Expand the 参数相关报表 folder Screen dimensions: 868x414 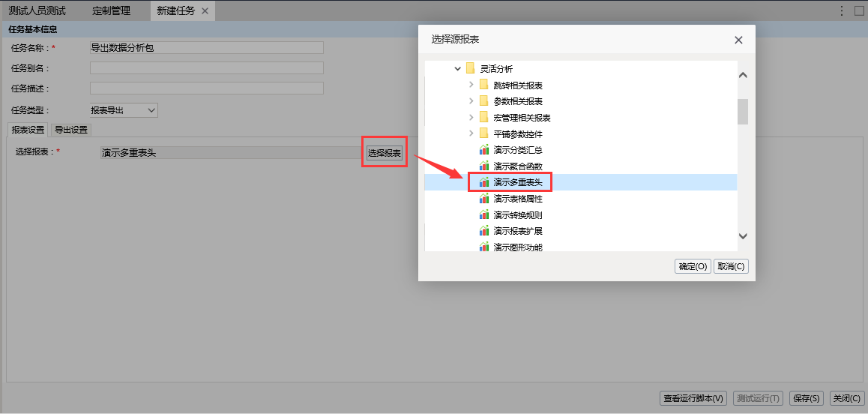[471, 100]
